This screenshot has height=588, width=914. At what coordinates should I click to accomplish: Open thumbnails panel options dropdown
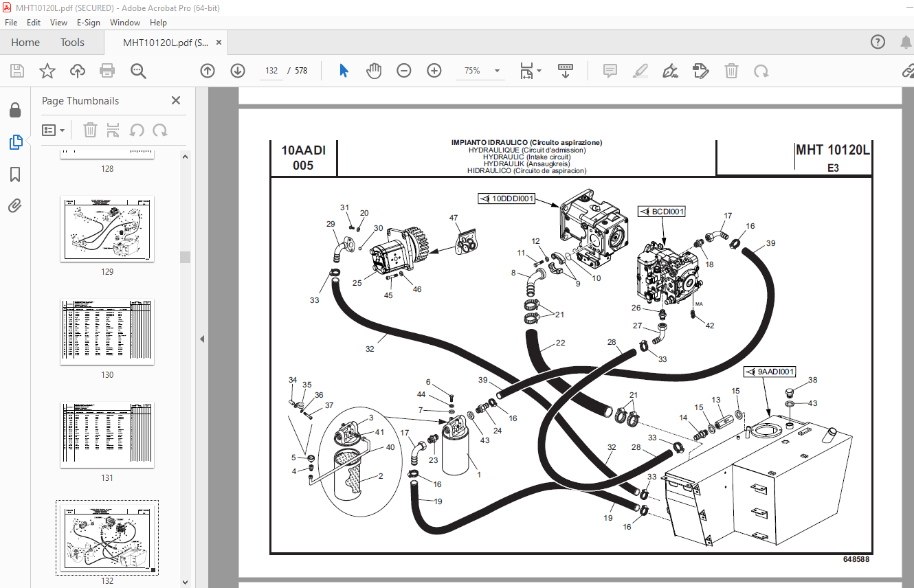[54, 130]
